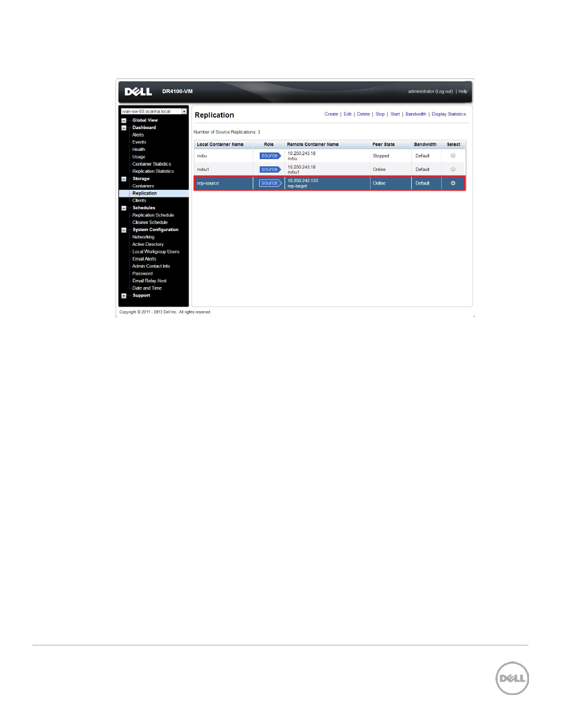Open Admin Contact Info

coord(151,266)
